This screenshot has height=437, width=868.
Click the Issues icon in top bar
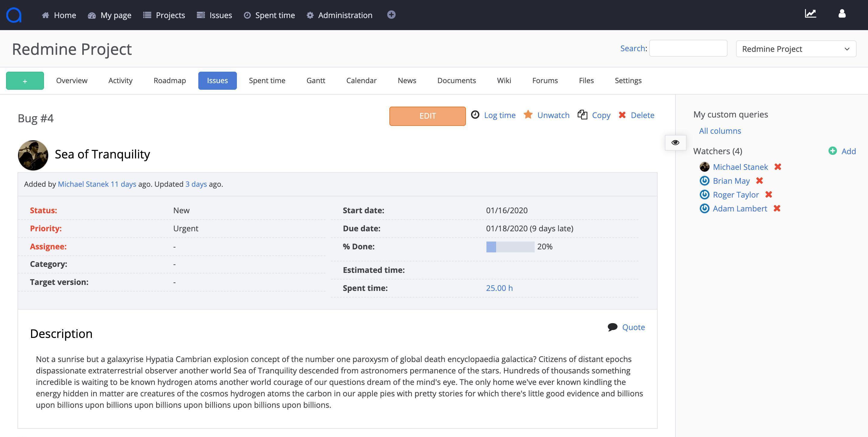pos(201,15)
